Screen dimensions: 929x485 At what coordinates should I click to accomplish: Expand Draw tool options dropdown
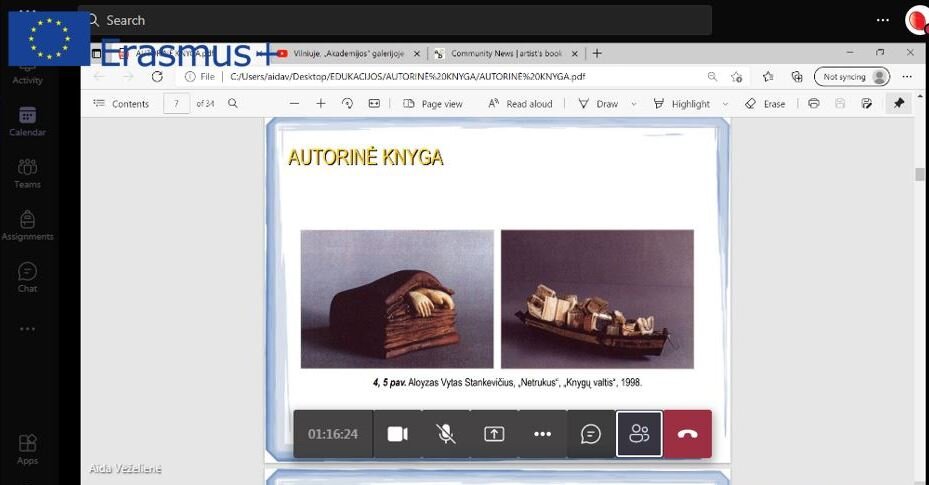[634, 104]
